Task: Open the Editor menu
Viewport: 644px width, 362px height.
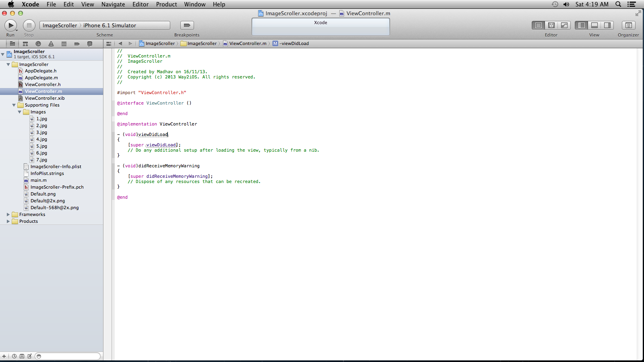Action: pos(140,4)
